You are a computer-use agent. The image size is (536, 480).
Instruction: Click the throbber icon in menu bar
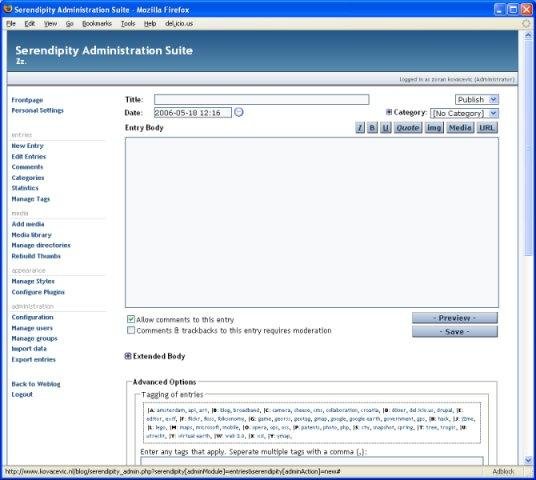(525, 23)
